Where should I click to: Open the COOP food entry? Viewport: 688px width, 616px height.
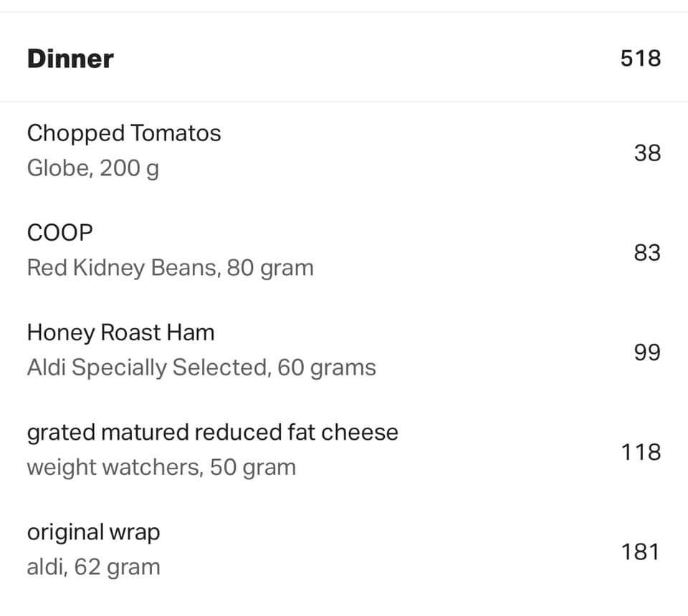pos(59,232)
